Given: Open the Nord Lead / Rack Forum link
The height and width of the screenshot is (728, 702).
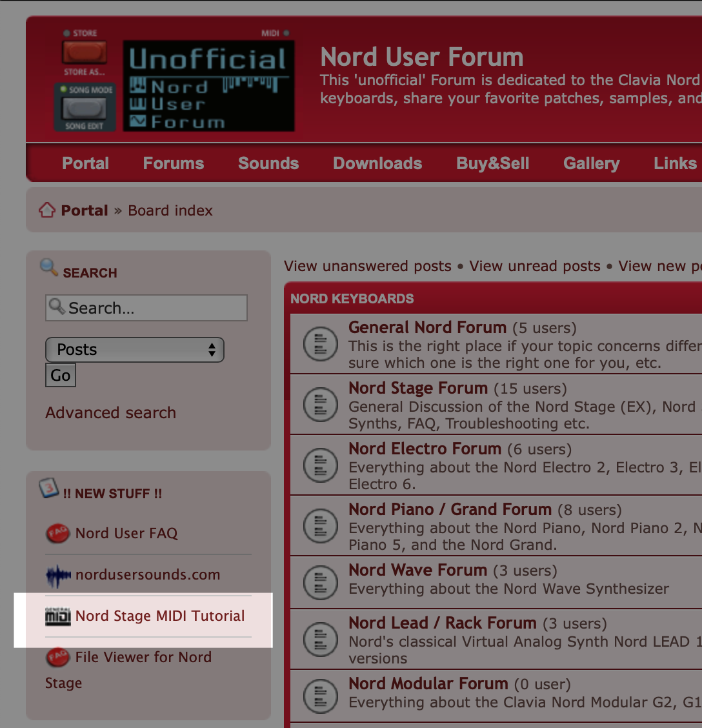Looking at the screenshot, I should [443, 623].
